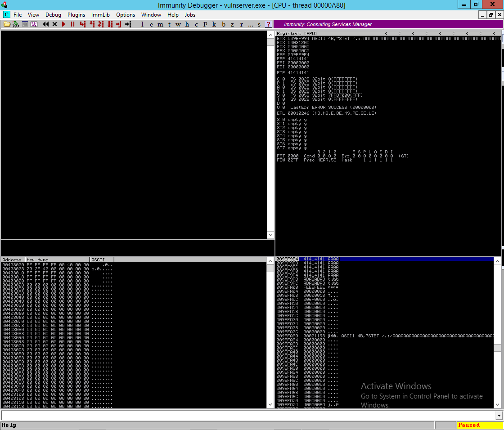Open the Help menu
The width and height of the screenshot is (504, 430).
(173, 15)
